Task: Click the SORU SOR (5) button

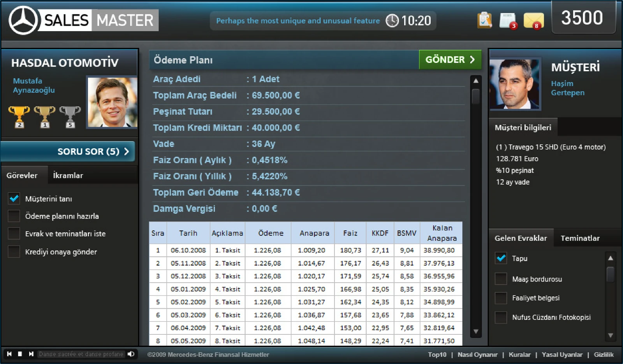Action: point(68,151)
